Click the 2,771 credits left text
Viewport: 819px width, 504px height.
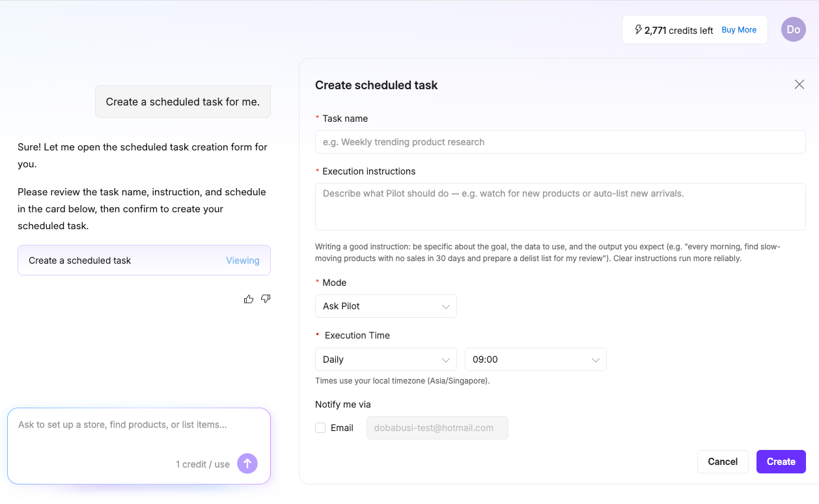679,30
